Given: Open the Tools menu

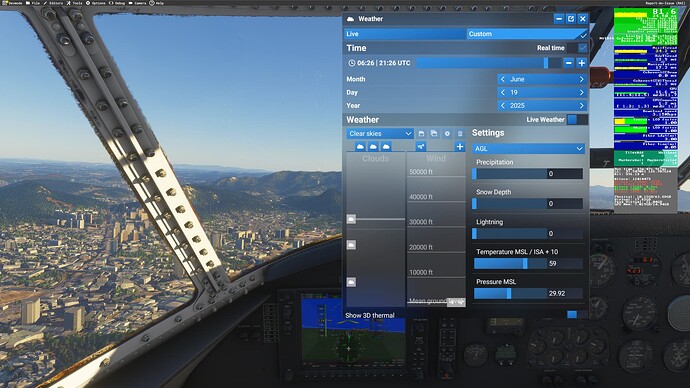Looking at the screenshot, I should [75, 3].
